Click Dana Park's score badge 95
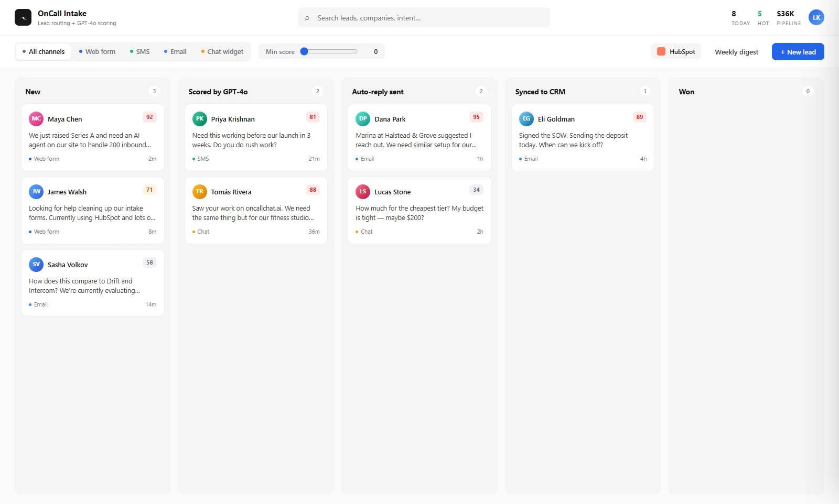The image size is (839, 504). click(x=476, y=117)
